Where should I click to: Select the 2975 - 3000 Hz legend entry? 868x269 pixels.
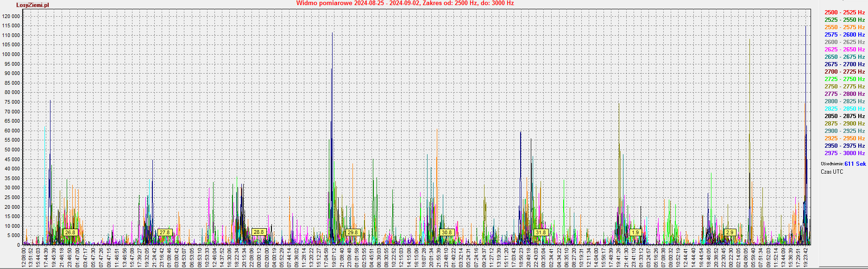844,153
